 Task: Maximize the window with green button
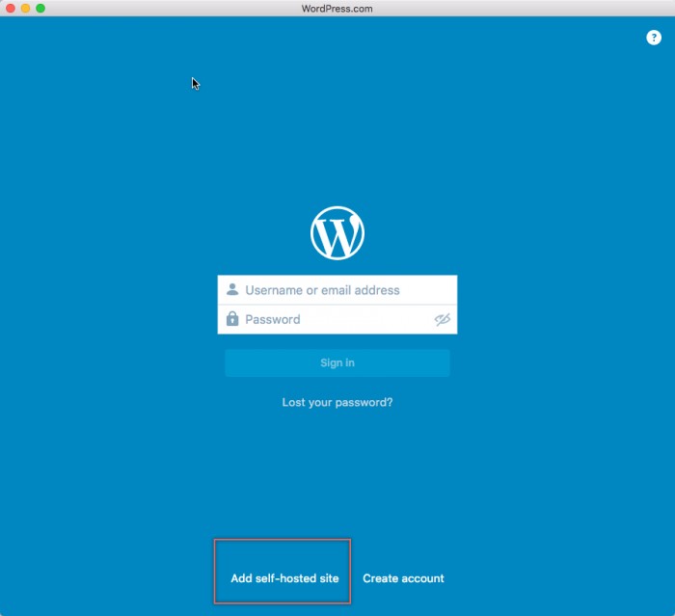click(40, 8)
